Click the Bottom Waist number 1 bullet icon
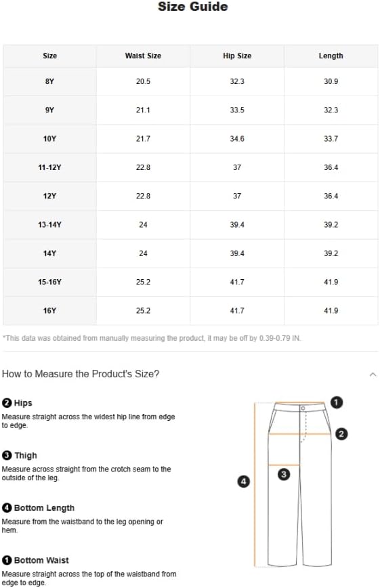 point(7,560)
